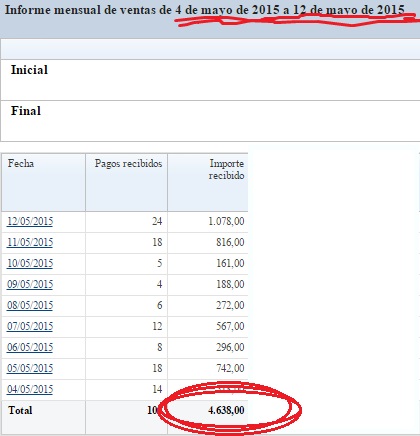This screenshot has width=420, height=436.
Task: Click the monthly sales report title
Action: tap(205, 10)
